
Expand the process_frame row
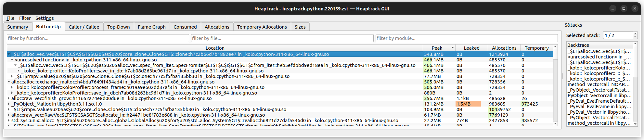pyautogui.click(x=12, y=87)
